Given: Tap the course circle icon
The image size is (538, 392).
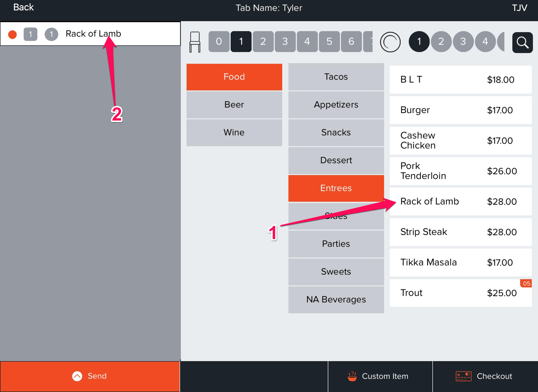Looking at the screenshot, I should pos(390,42).
